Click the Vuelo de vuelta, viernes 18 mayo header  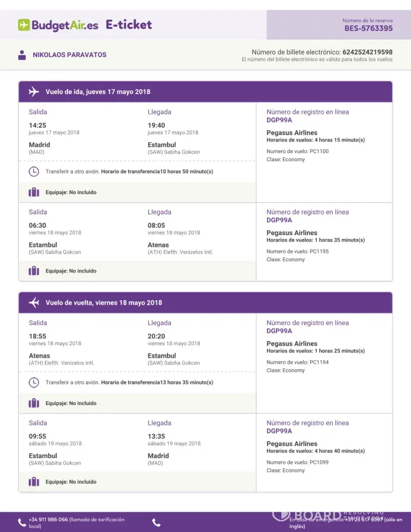(104, 303)
